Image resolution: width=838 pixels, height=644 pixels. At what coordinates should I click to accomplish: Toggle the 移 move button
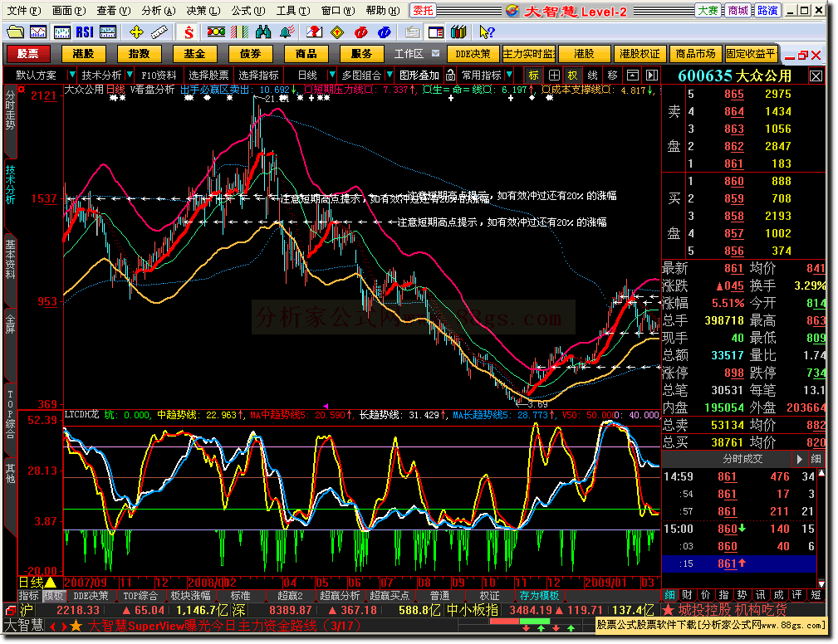coord(612,76)
